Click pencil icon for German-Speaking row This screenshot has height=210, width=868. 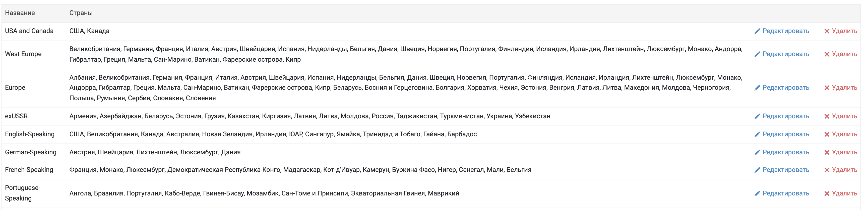[757, 152]
